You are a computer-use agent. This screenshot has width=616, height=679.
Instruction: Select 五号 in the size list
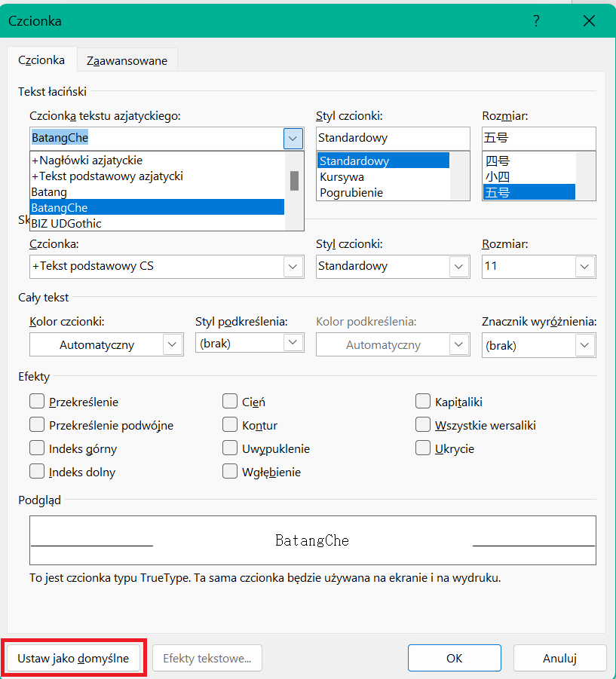[529, 192]
